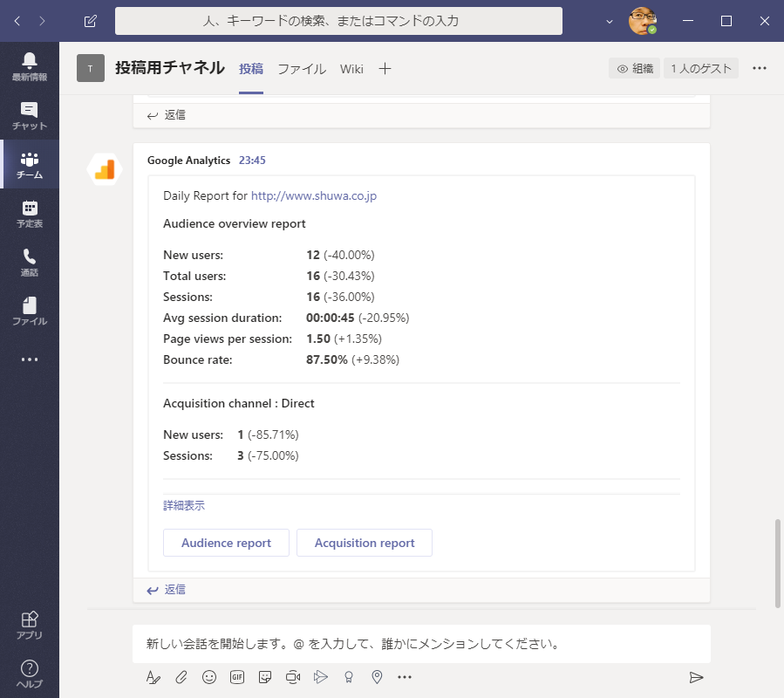Click the Send message arrow icon
This screenshot has width=784, height=698.
click(696, 677)
